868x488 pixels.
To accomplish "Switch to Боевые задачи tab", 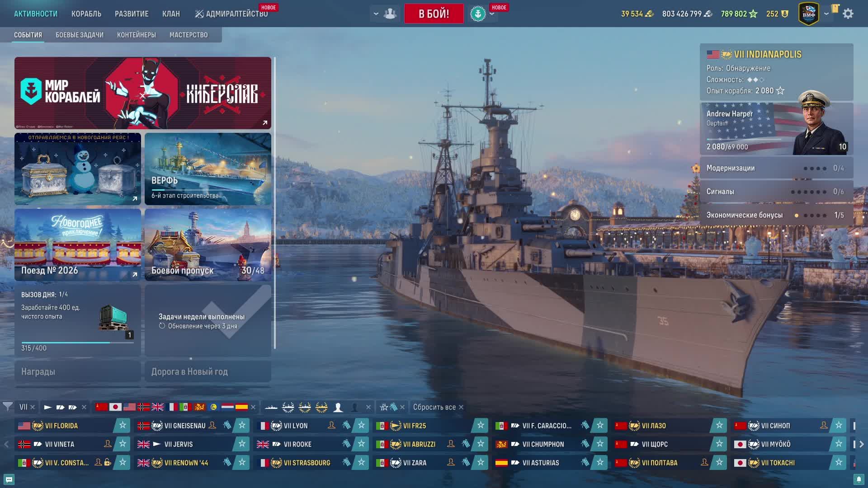I will (80, 35).
